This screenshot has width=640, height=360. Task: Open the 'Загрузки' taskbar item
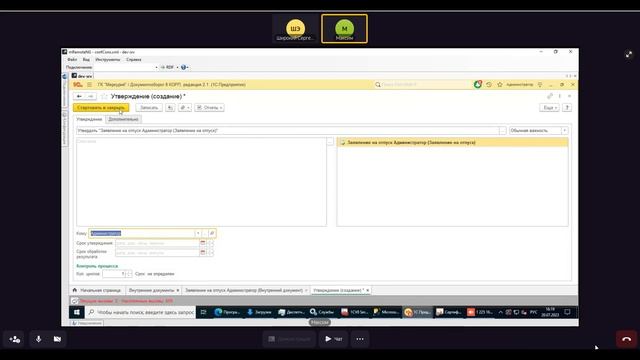(x=260, y=312)
